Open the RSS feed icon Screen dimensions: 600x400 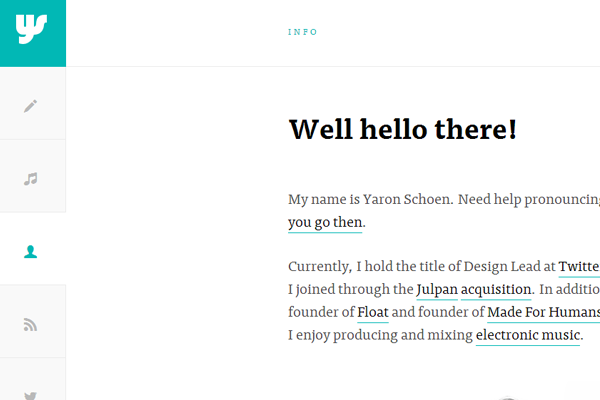31,325
